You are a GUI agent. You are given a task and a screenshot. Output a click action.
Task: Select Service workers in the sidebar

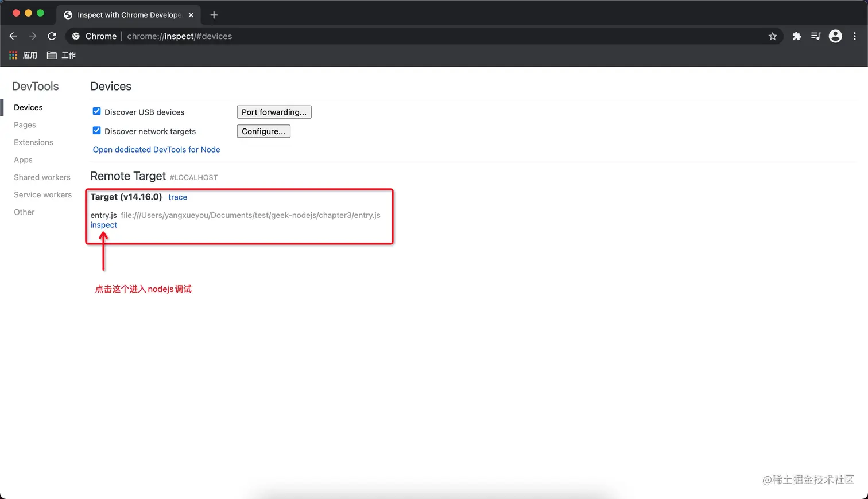pos(43,195)
